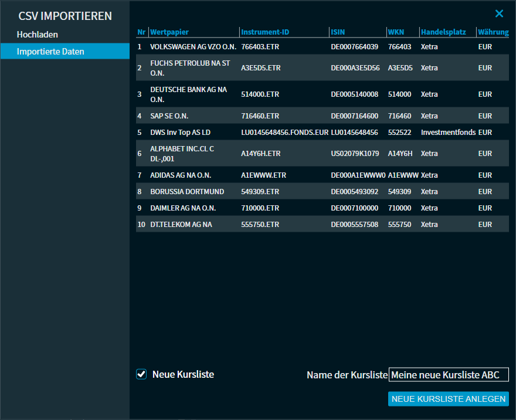This screenshot has height=420, width=516.
Task: Select the Importierte Daten sidebar item
Action: click(50, 52)
